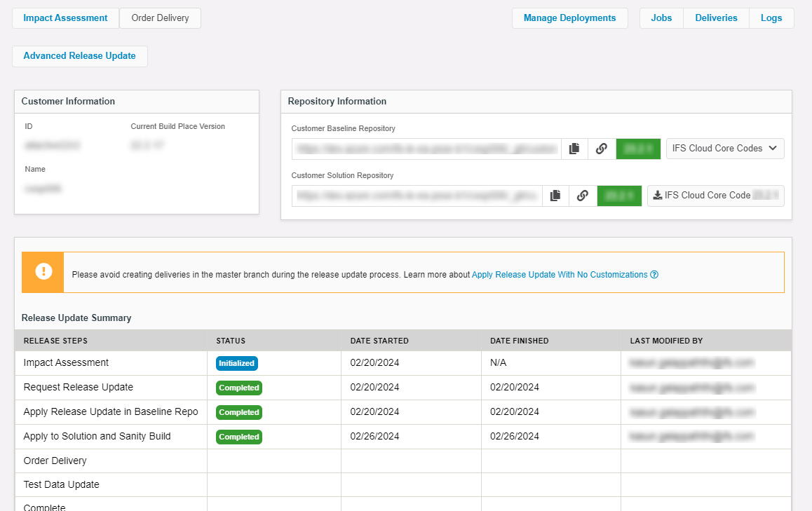Screen dimensions: 812x511
Task: Click the Initialized status badge for Impact Assessment
Action: pyautogui.click(x=237, y=363)
